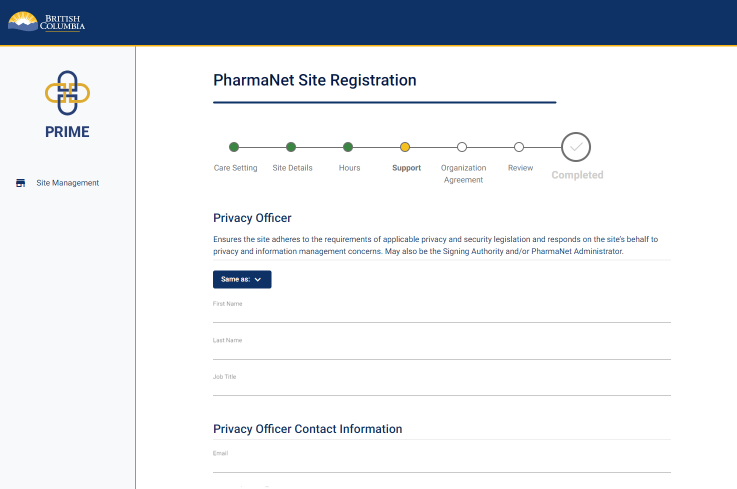Viewport: 737px width, 489px height.
Task: Focus the Job Title field
Action: click(442, 384)
